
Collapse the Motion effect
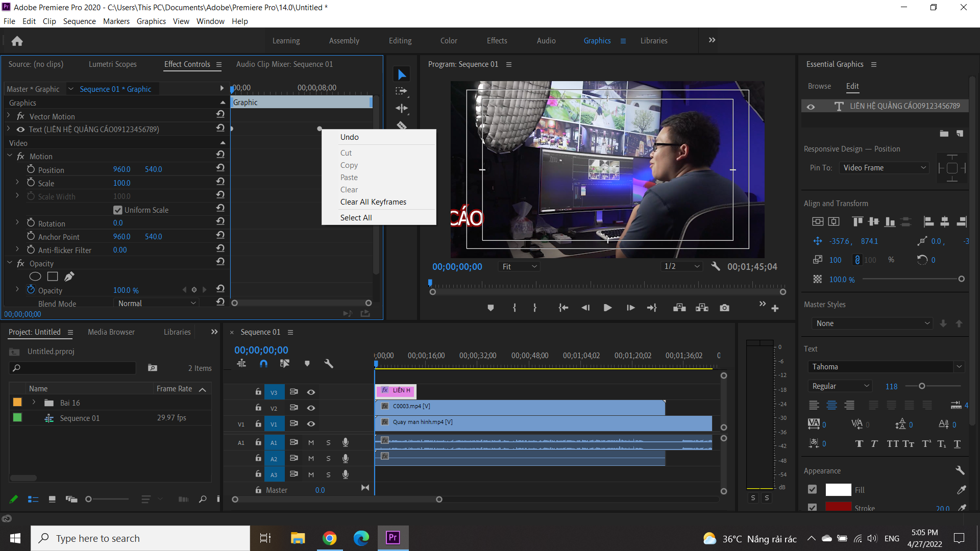pos(9,156)
